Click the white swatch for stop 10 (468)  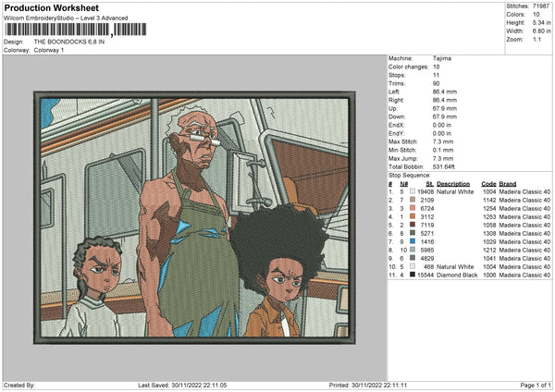tap(413, 266)
